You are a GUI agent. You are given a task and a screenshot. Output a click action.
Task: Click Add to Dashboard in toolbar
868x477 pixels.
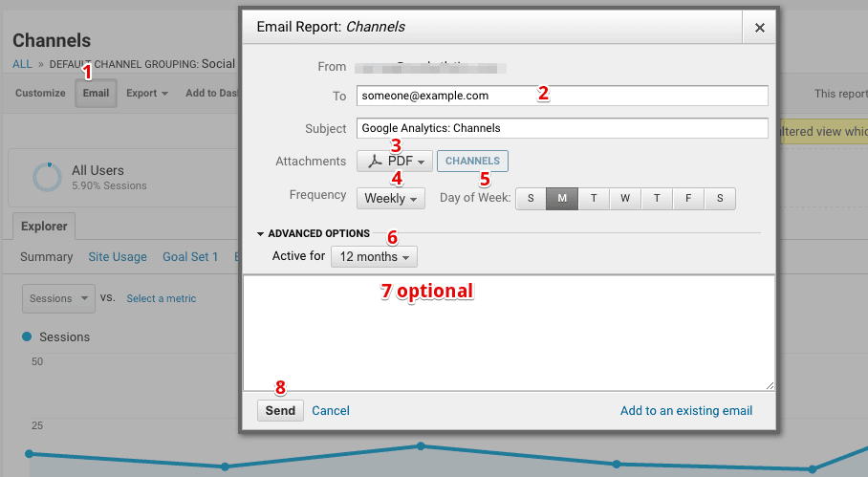(x=211, y=93)
